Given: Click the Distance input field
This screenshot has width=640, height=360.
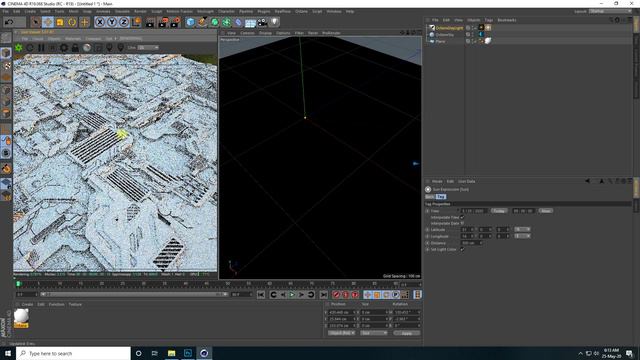Looking at the screenshot, I should pyautogui.click(x=471, y=243).
